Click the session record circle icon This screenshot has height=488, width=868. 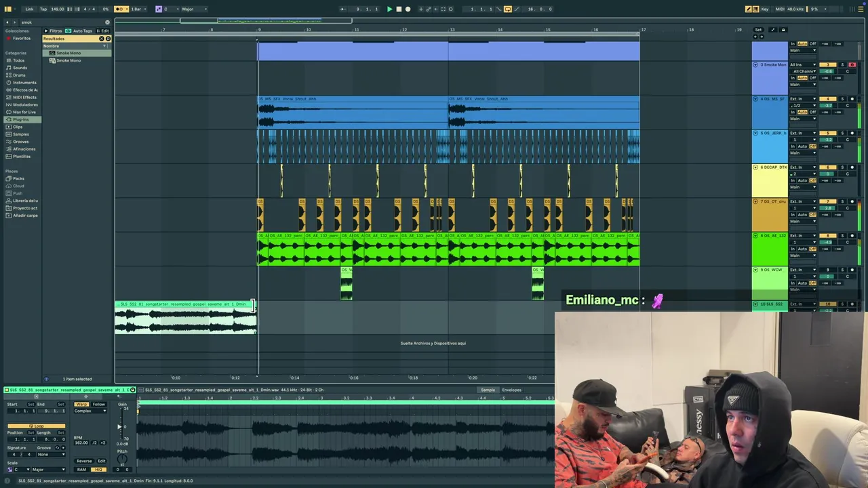451,9
